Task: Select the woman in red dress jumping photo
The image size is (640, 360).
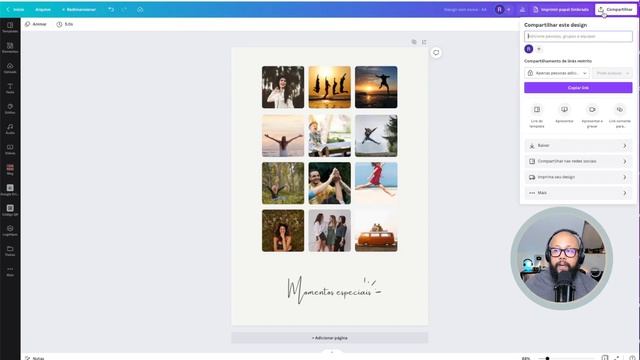Action: (x=376, y=183)
